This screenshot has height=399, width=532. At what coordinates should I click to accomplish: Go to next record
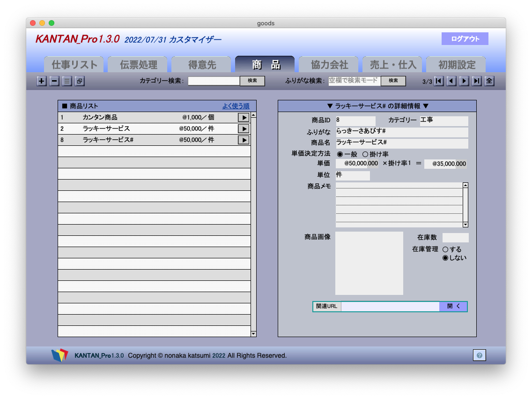point(464,81)
